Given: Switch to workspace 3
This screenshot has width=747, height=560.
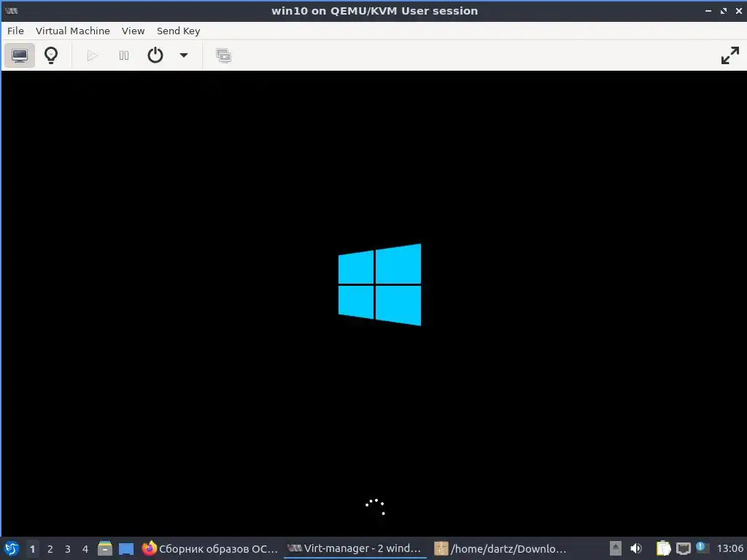Looking at the screenshot, I should tap(68, 549).
